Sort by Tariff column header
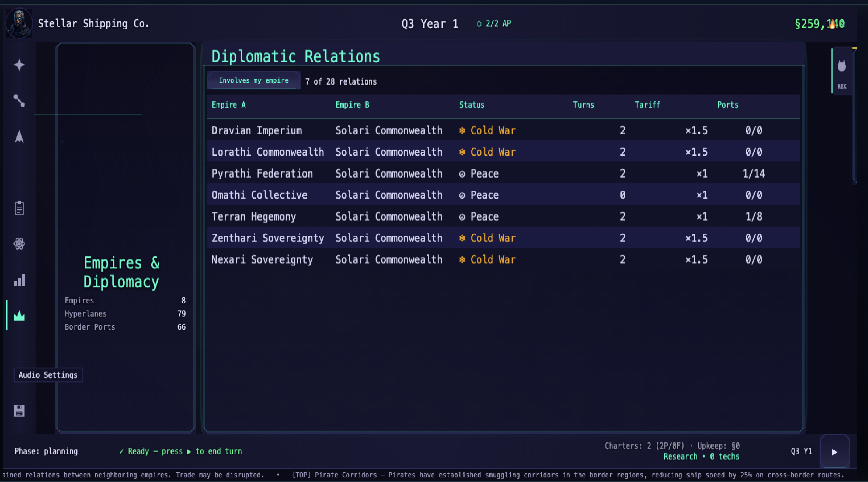 click(647, 105)
